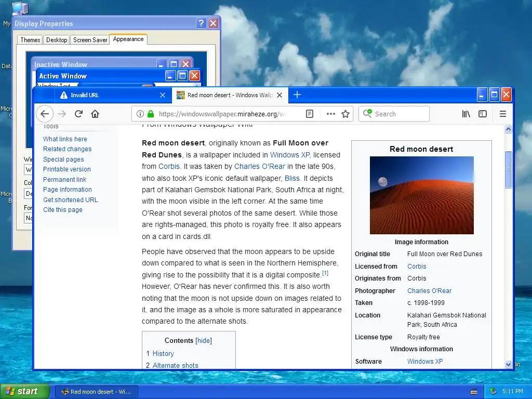Click the page scrollbar up arrow
Screen dimensions: 532x399
coord(508,129)
